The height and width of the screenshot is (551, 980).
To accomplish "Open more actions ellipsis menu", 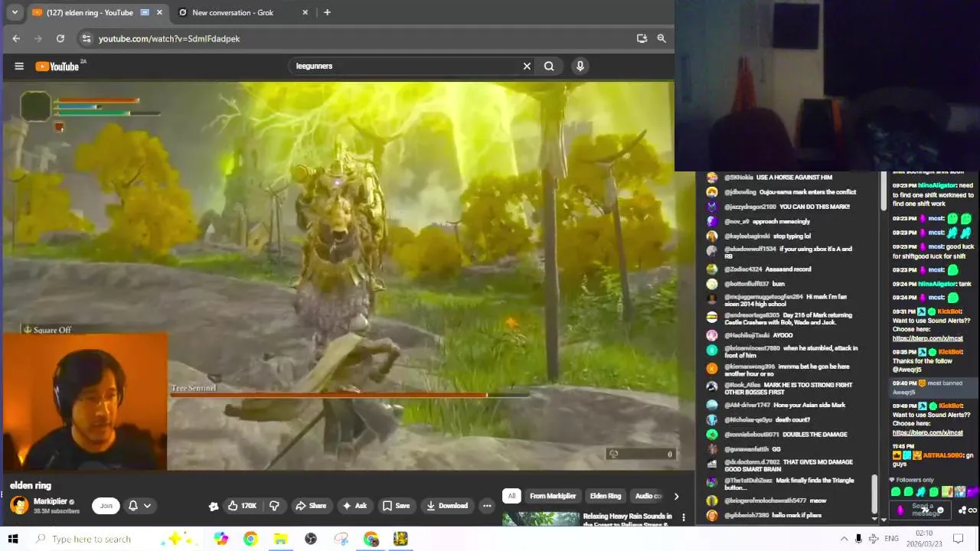I will [x=487, y=506].
